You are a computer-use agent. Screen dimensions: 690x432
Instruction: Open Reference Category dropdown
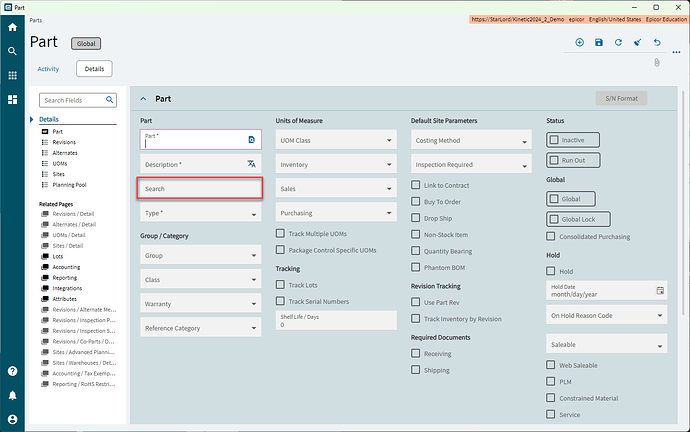tap(201, 328)
